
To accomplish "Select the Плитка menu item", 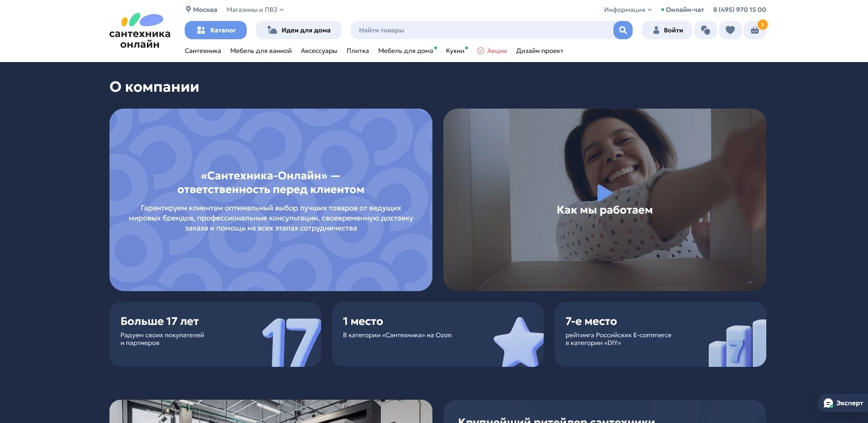I will 358,51.
